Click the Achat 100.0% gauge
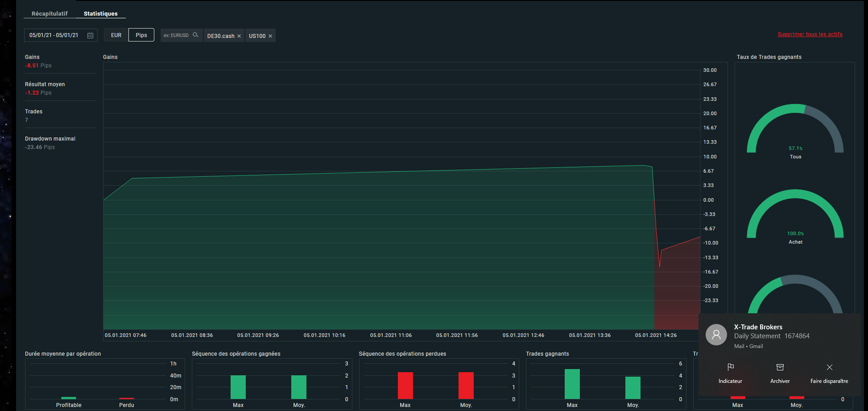The width and height of the screenshot is (868, 411). [x=795, y=215]
